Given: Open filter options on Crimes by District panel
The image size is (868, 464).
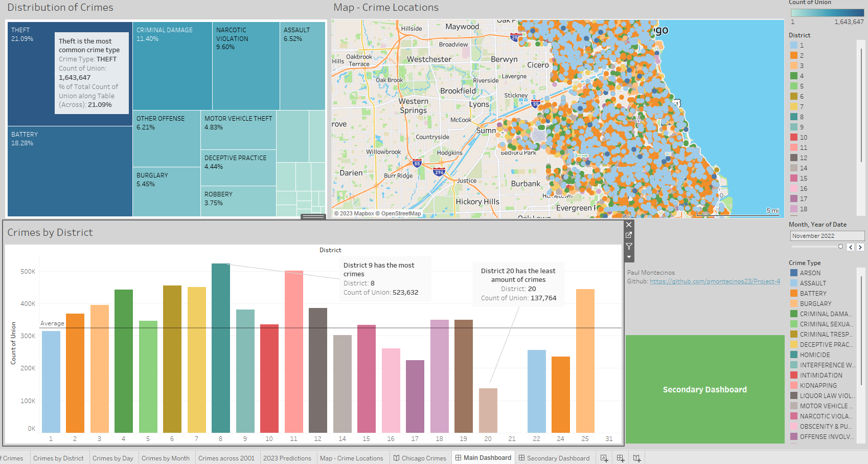Looking at the screenshot, I should coord(629,246).
